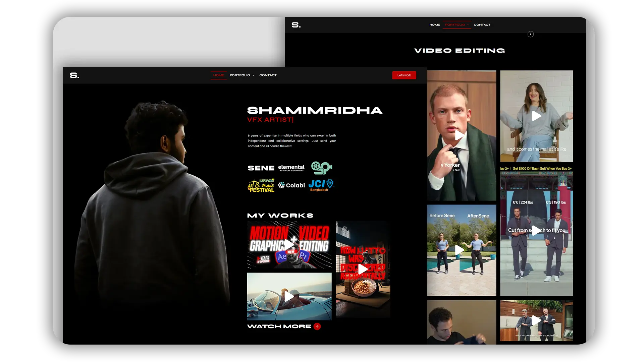Play the Natto discovered video
Screen dimensions: 644x362
click(363, 269)
